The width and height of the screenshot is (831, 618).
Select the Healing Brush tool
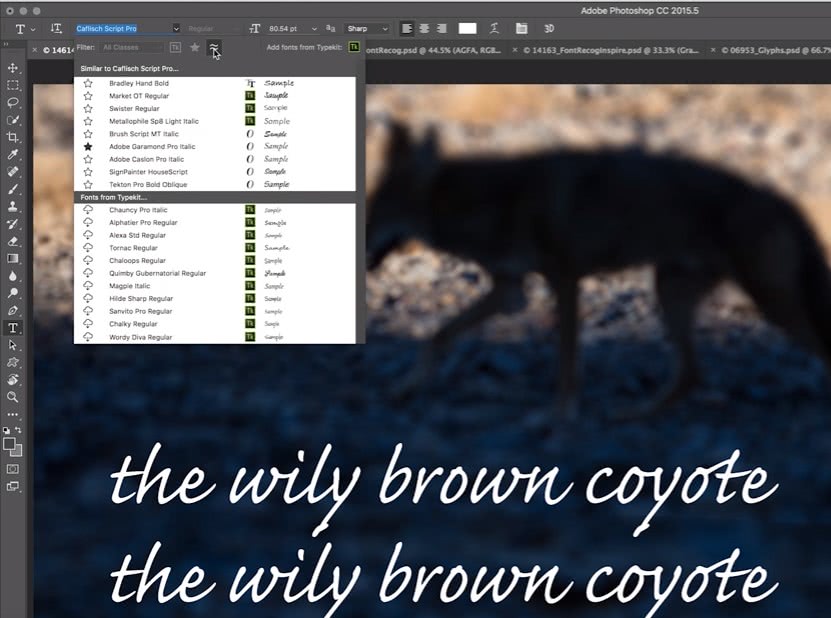13,172
